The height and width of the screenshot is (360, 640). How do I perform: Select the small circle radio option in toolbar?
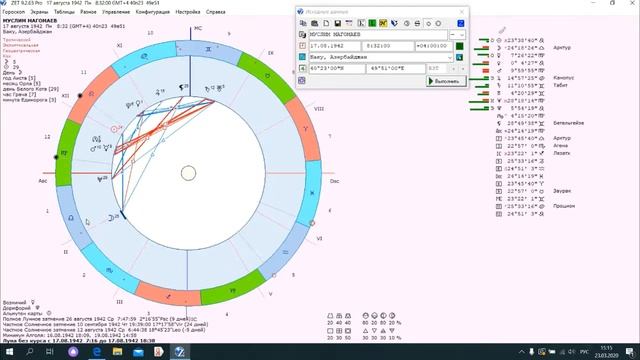(x=429, y=24)
